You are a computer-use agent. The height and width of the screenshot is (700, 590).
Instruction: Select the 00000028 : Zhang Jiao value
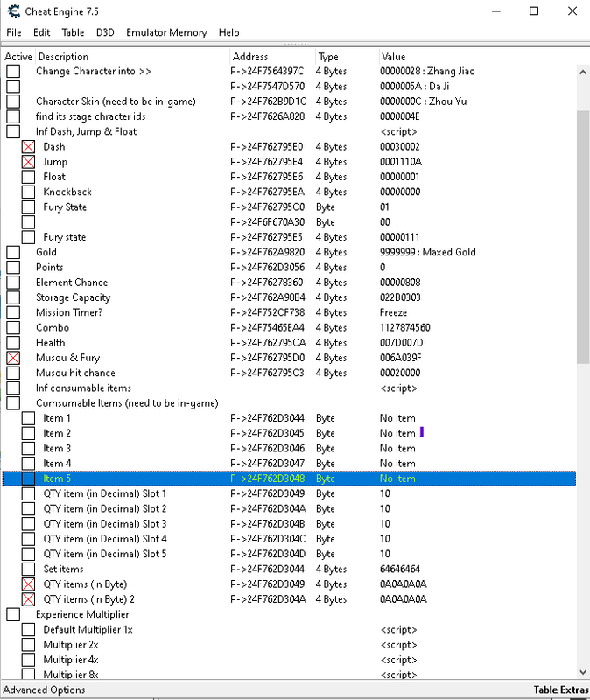pos(427,72)
